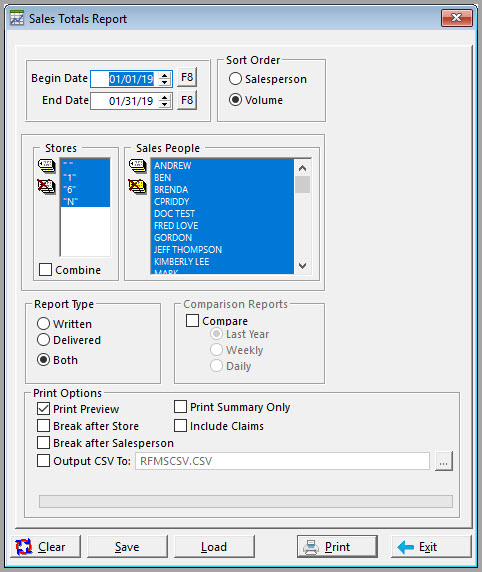Click the Print button with printer icon

(337, 546)
